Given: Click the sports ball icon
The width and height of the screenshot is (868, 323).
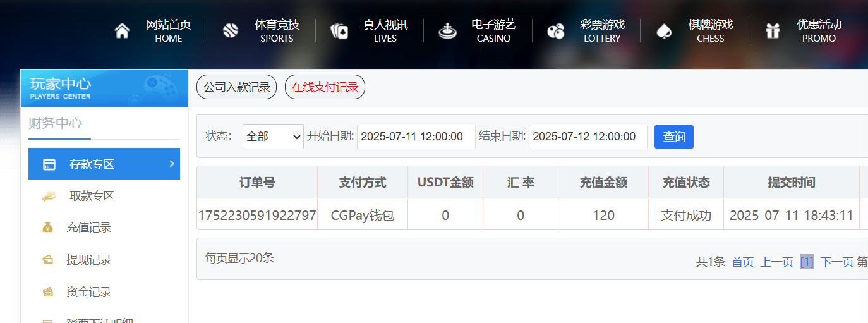Looking at the screenshot, I should [x=230, y=31].
